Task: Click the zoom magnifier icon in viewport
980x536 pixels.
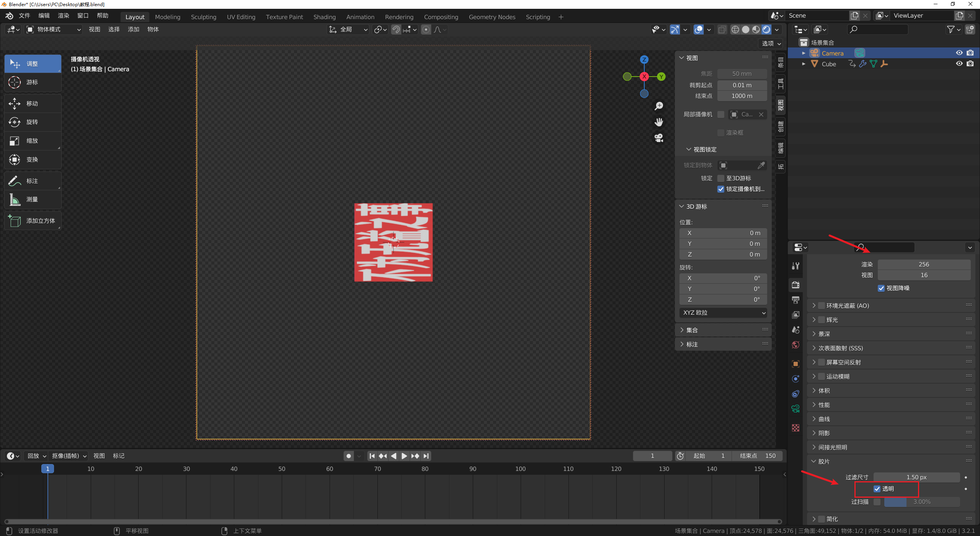Action: point(658,106)
